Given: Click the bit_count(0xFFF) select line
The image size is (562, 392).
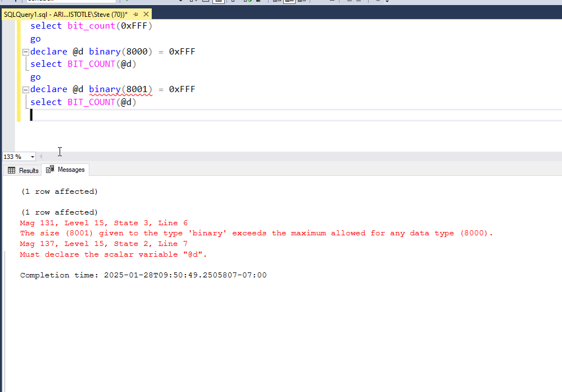Looking at the screenshot, I should point(92,26).
